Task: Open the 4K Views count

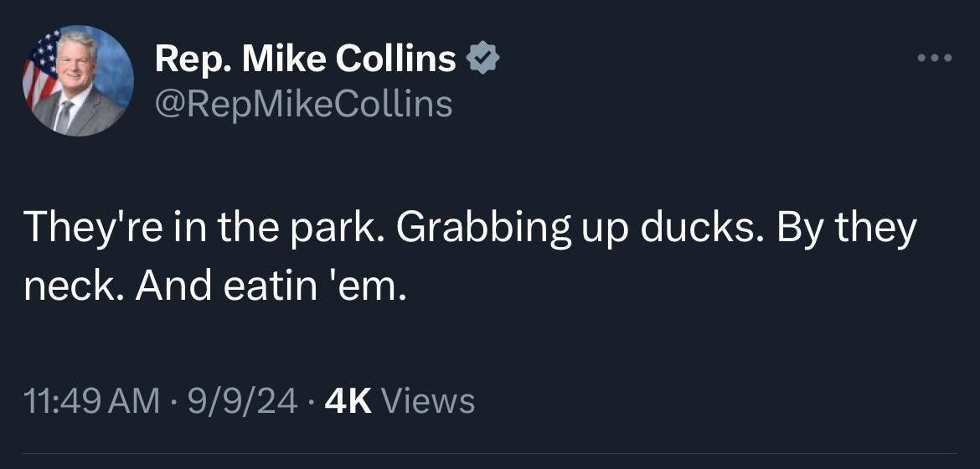Action: tap(399, 401)
